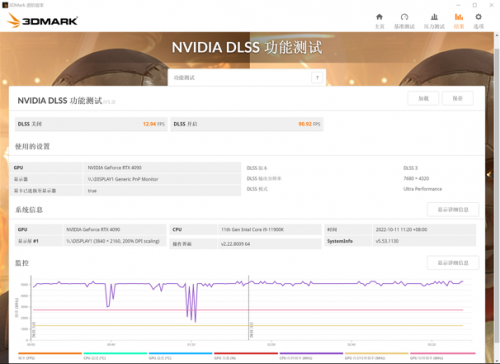500x364 pixels.
Task: Open Benchmarks via the speedometer gauge icon
Action: [x=404, y=17]
